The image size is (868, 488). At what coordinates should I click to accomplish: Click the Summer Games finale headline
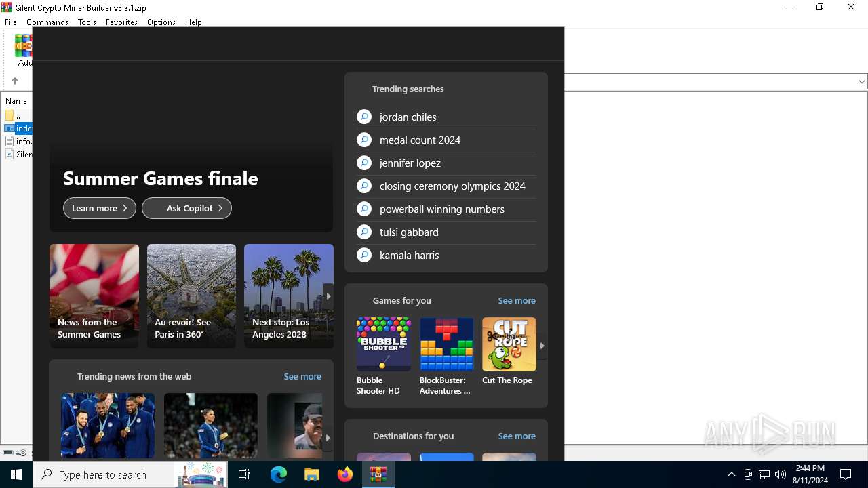(x=160, y=178)
